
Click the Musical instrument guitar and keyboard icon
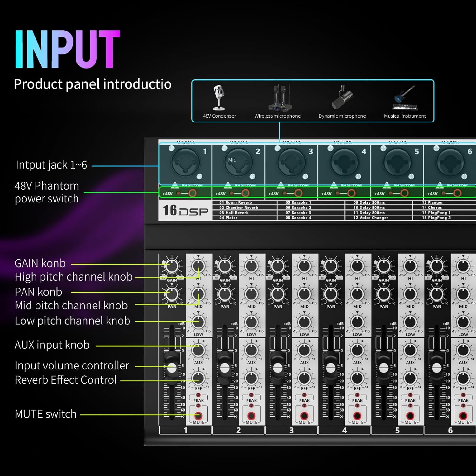click(405, 98)
